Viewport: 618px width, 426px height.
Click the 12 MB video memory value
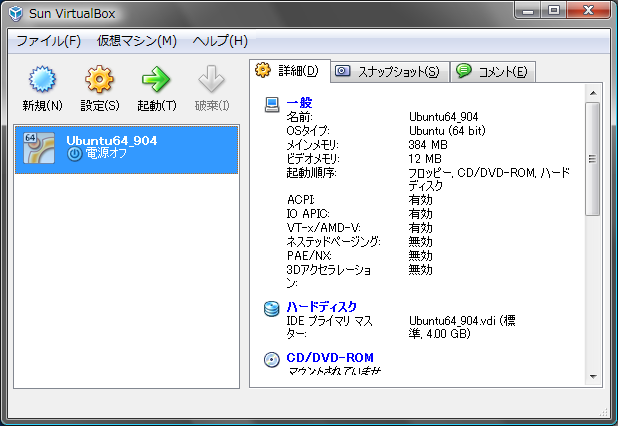coord(425,159)
